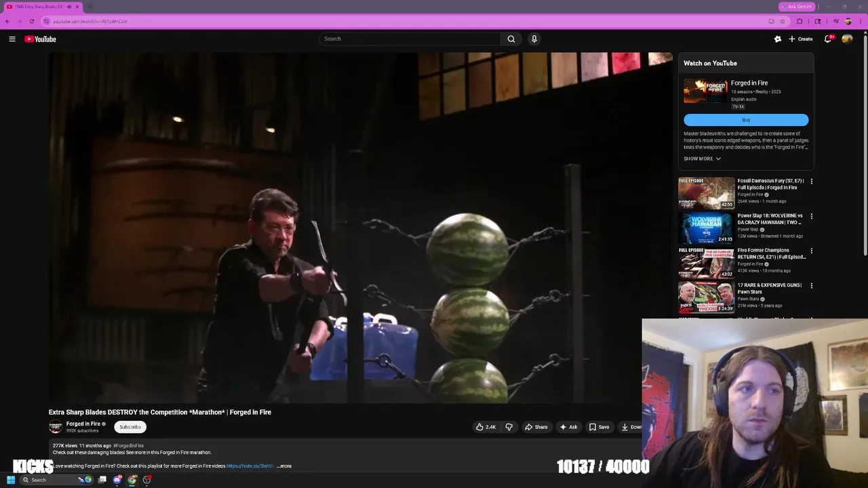The height and width of the screenshot is (488, 868).
Task: Click the address bar URL
Action: (x=90, y=21)
